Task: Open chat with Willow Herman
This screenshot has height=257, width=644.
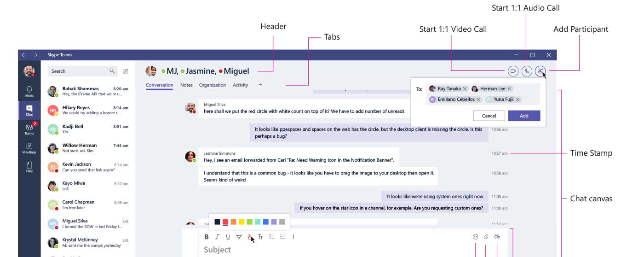Action: point(88,148)
